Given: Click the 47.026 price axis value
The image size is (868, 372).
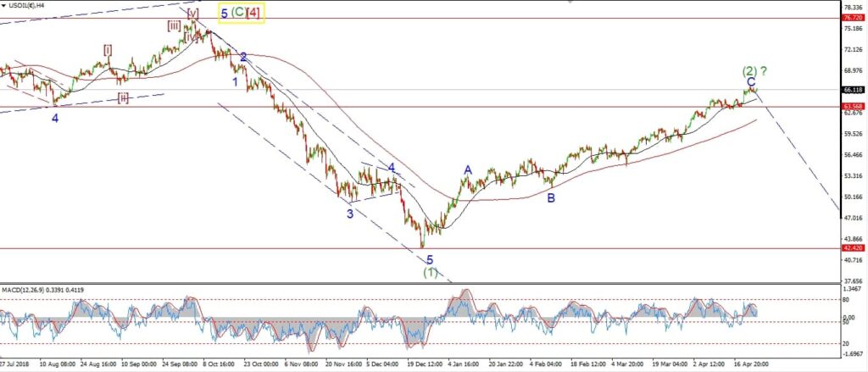Looking at the screenshot, I should tap(853, 218).
